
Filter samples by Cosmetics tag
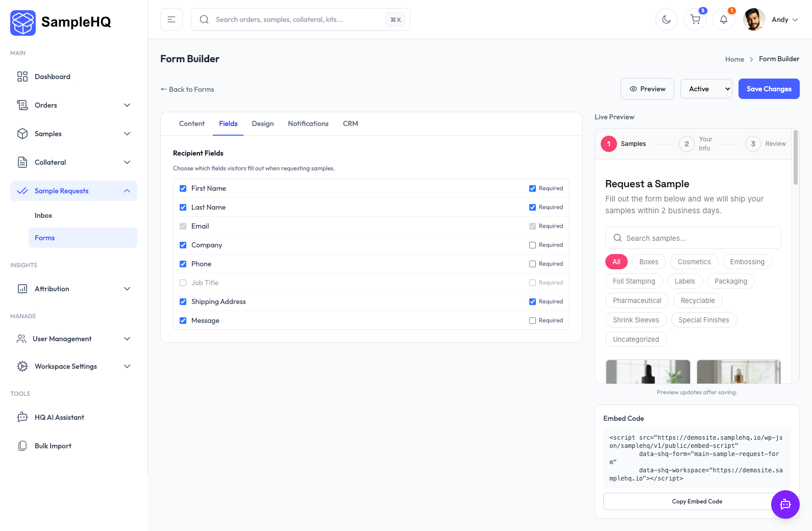(x=694, y=262)
